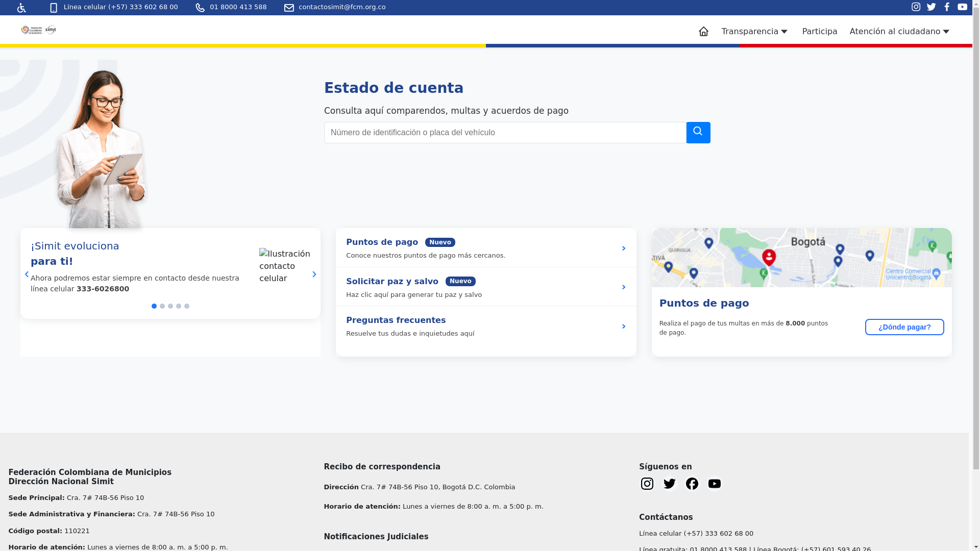
Task: Click the search magnifier button
Action: [698, 133]
